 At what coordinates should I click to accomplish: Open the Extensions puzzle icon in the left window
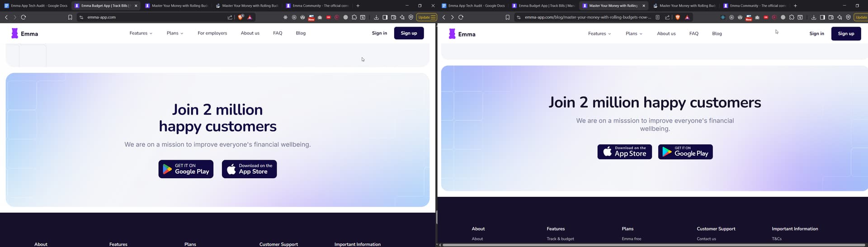[x=354, y=17]
